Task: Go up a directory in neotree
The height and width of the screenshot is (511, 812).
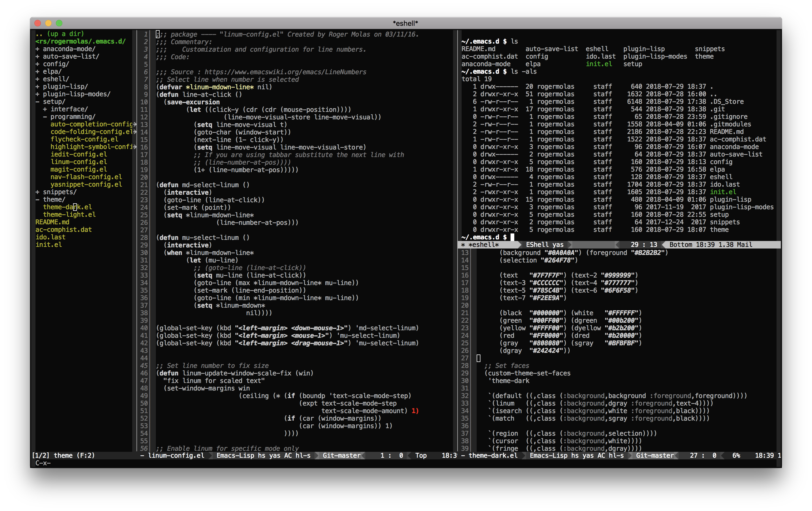Action: point(60,34)
